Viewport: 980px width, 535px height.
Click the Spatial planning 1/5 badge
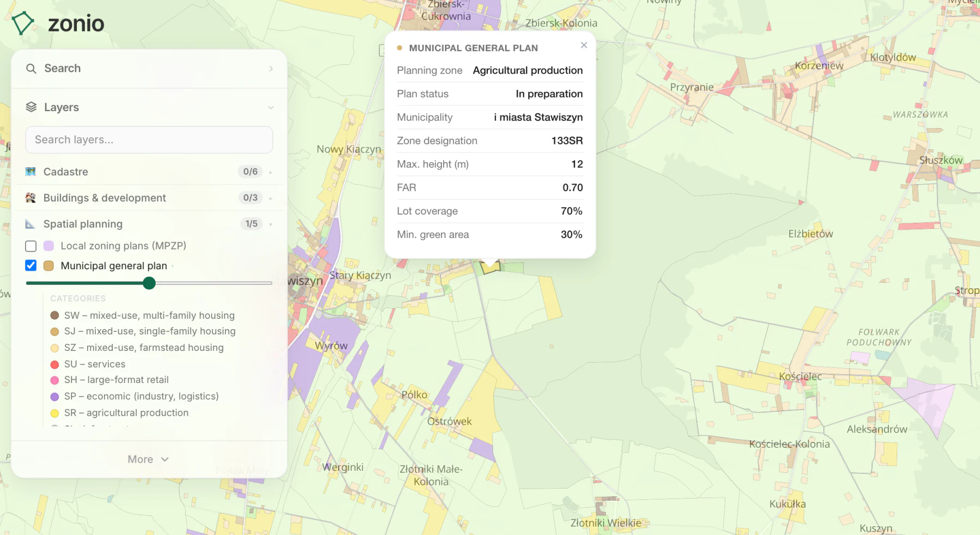coord(251,224)
